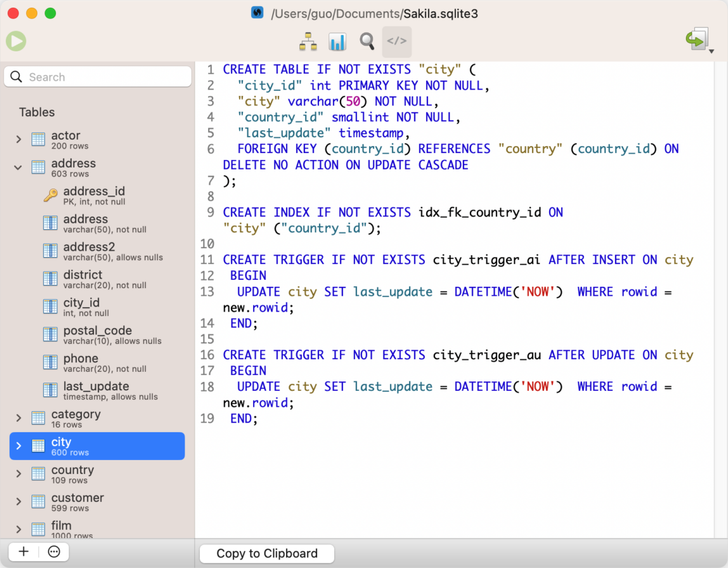The image size is (728, 568).
Task: Click the city_id column icon
Action: [x=50, y=307]
